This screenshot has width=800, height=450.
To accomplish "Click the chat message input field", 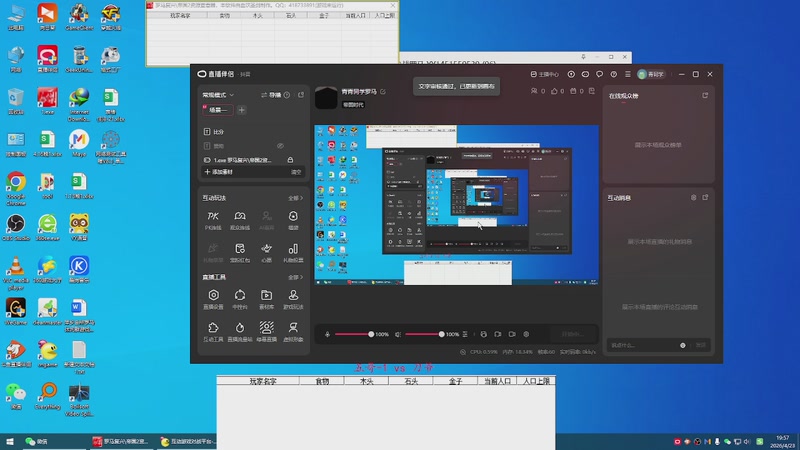I will point(643,345).
